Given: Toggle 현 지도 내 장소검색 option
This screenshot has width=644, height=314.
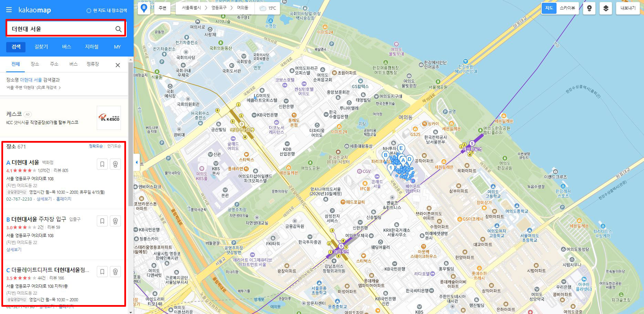Looking at the screenshot, I should click(x=106, y=10).
